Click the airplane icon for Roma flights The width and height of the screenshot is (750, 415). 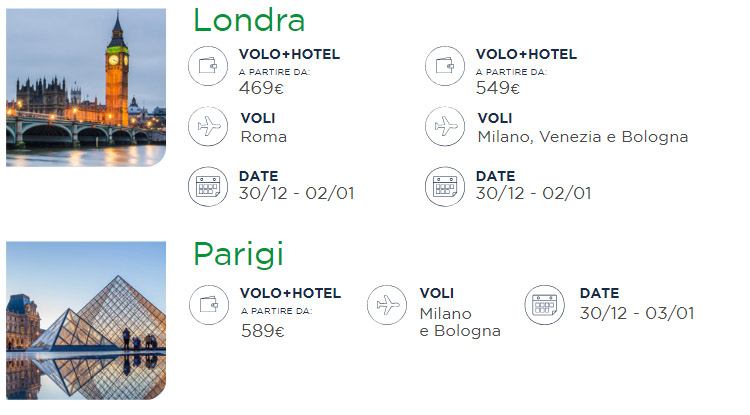click(208, 126)
